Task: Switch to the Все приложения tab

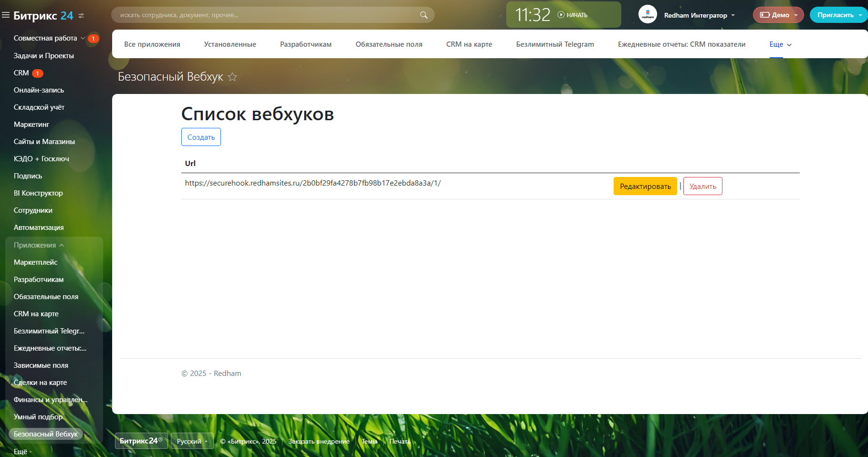Action: [x=152, y=44]
